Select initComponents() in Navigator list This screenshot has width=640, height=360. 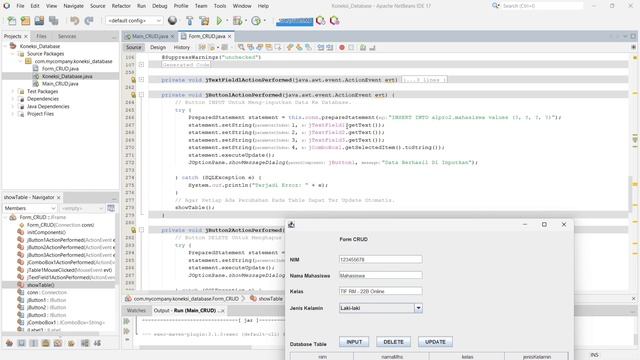click(x=46, y=232)
